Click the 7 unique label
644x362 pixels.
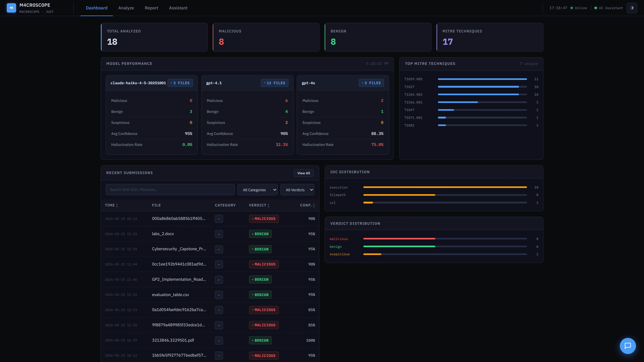point(529,64)
